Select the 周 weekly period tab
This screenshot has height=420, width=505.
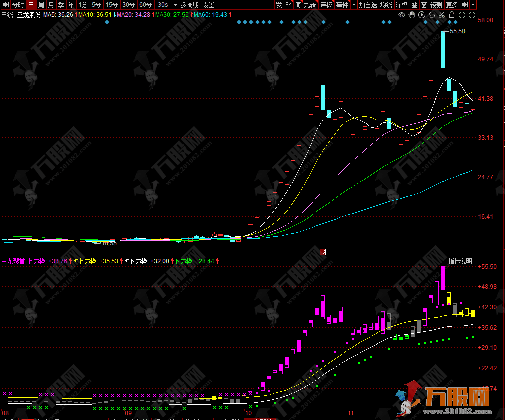pyautogui.click(x=41, y=5)
